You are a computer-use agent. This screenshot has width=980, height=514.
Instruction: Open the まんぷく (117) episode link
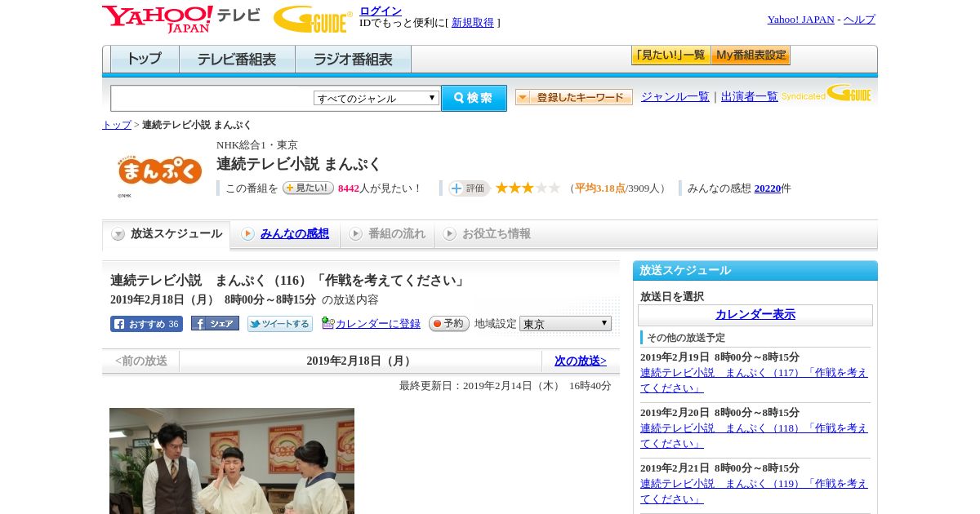tap(754, 380)
